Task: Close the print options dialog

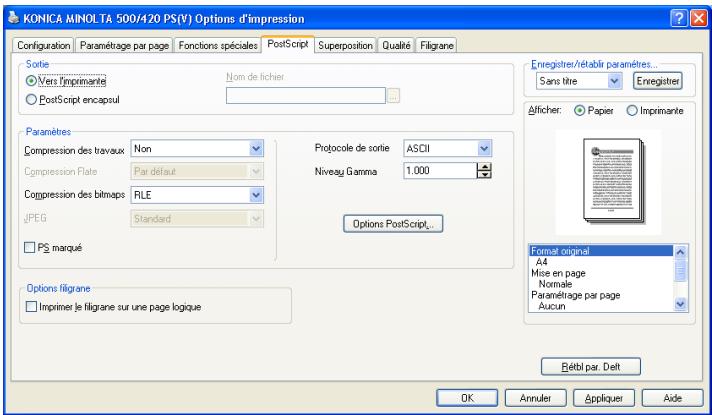Action: [698, 18]
